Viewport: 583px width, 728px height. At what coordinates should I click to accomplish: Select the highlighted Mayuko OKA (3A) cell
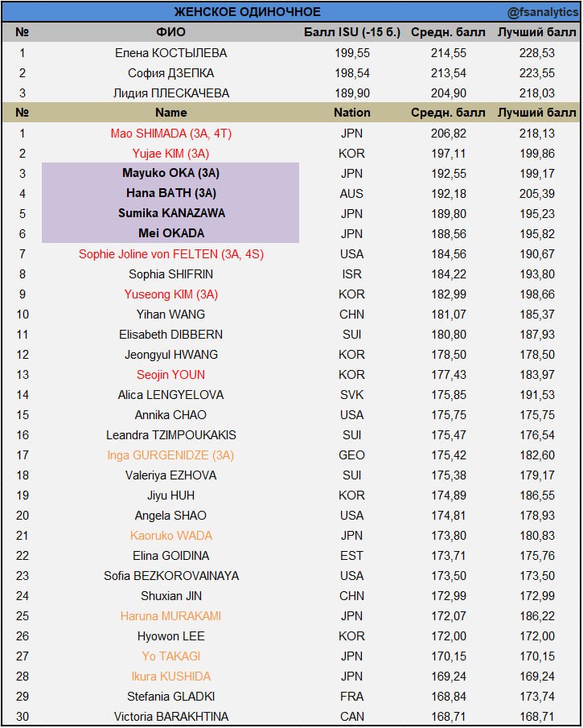pyautogui.click(x=170, y=173)
